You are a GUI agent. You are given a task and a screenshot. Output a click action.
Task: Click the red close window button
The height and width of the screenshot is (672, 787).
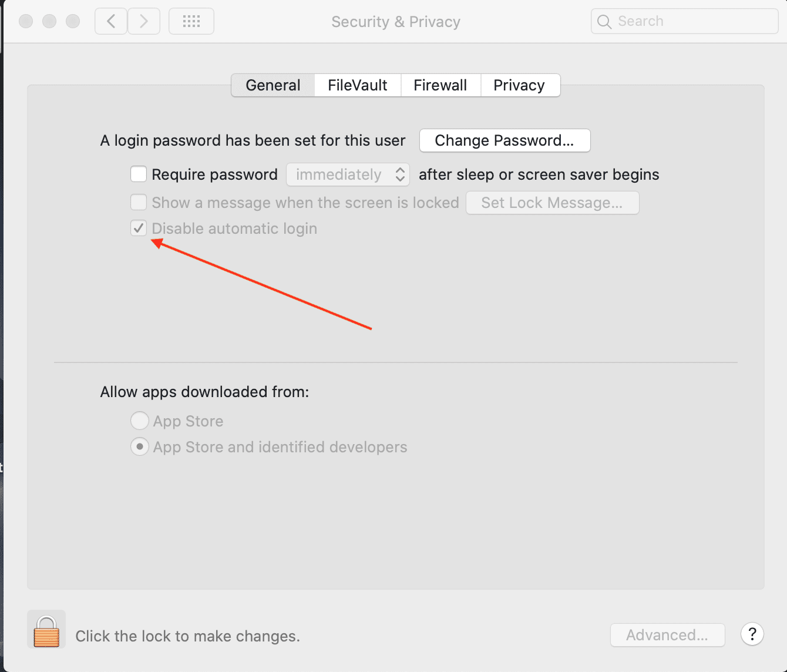pyautogui.click(x=26, y=22)
